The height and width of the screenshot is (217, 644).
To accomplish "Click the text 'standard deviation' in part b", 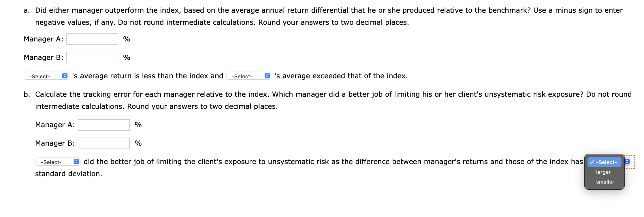I will (x=68, y=174).
